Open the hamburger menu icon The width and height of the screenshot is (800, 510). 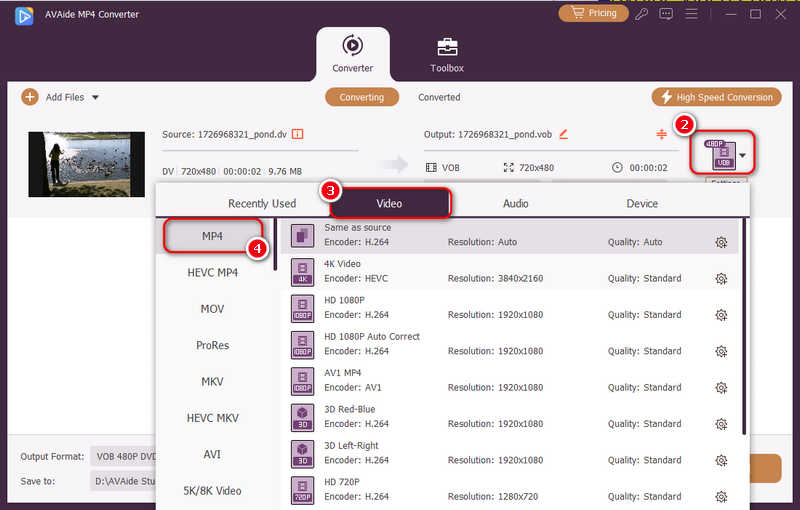click(691, 13)
